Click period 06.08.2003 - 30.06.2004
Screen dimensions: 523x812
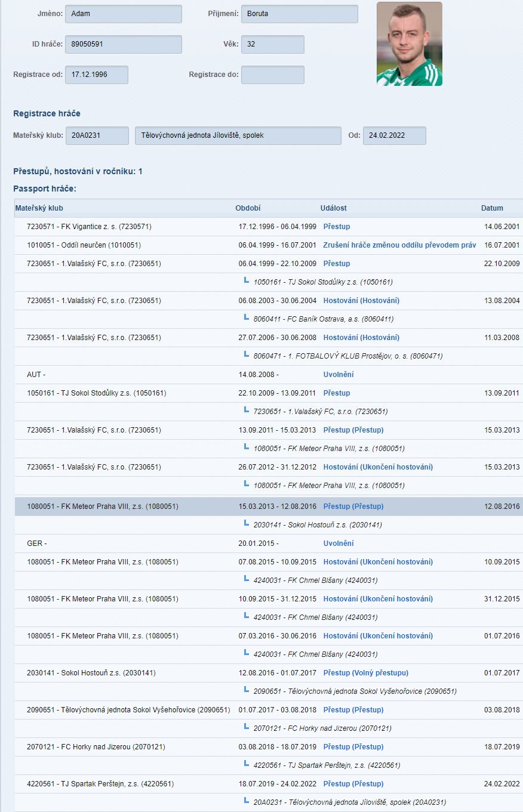point(278,301)
